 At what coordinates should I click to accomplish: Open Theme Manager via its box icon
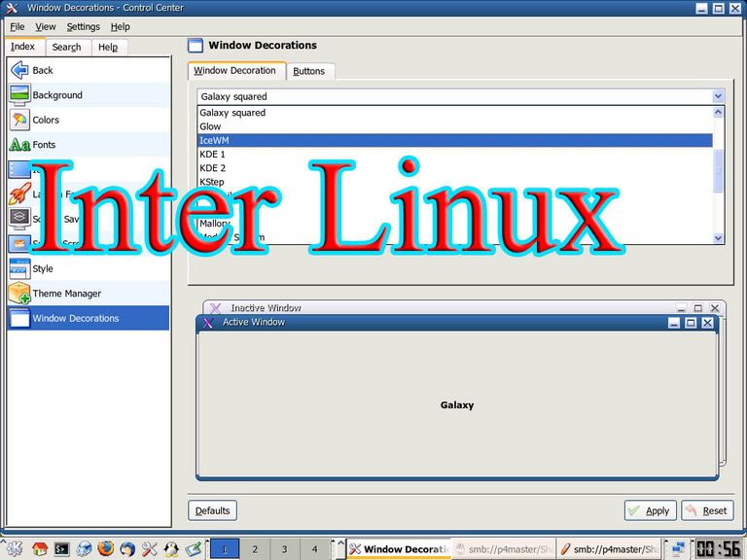click(x=19, y=293)
